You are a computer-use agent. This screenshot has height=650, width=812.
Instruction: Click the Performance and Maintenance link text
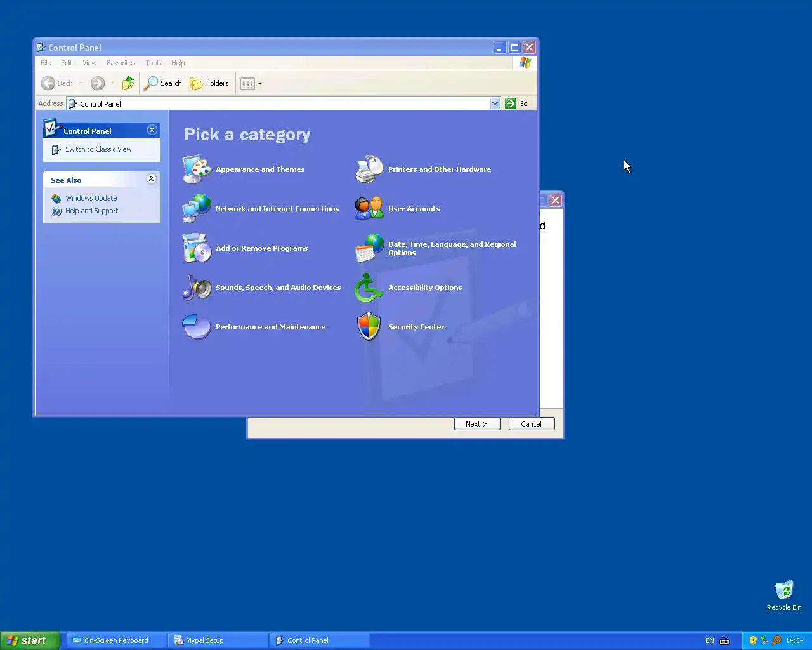click(270, 327)
